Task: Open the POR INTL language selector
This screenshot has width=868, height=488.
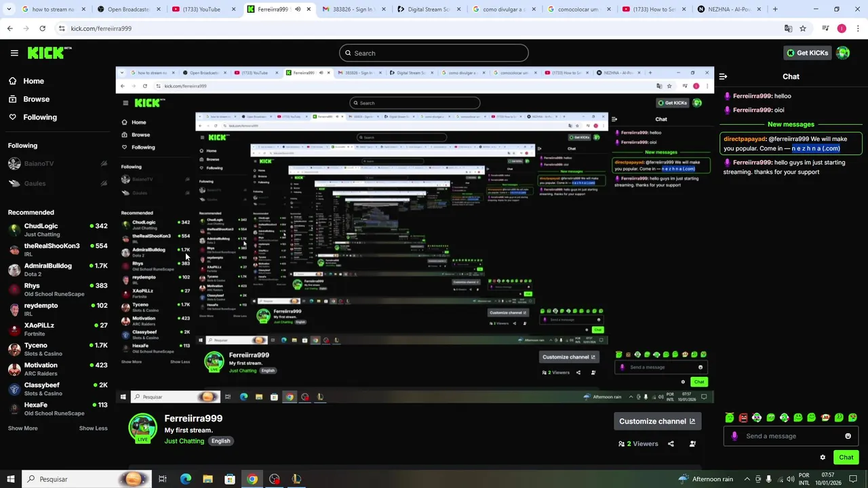Action: 804,479
